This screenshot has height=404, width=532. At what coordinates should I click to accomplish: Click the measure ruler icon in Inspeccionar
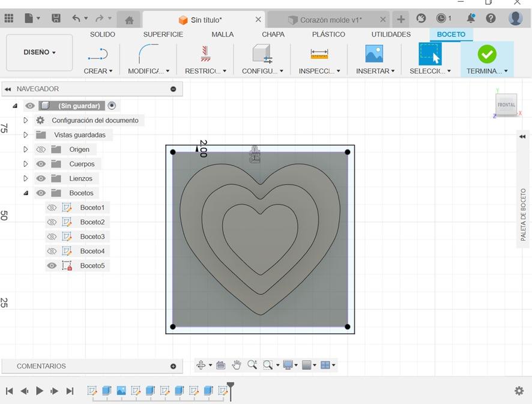pos(319,54)
